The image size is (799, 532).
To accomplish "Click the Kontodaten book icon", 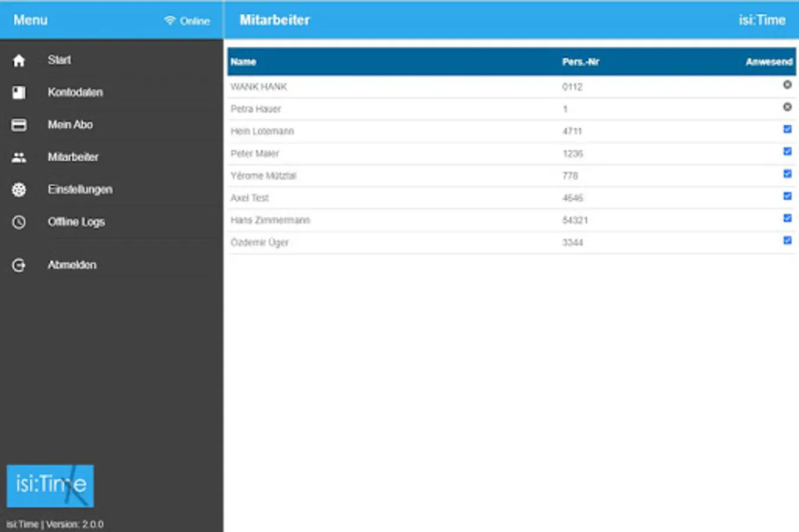I will [19, 92].
